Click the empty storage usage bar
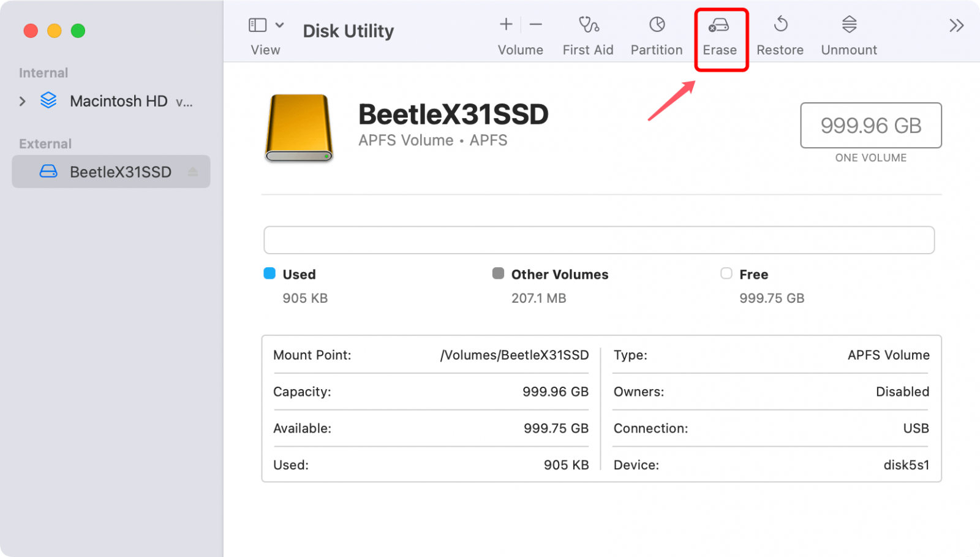The width and height of the screenshot is (980, 557). pos(599,240)
